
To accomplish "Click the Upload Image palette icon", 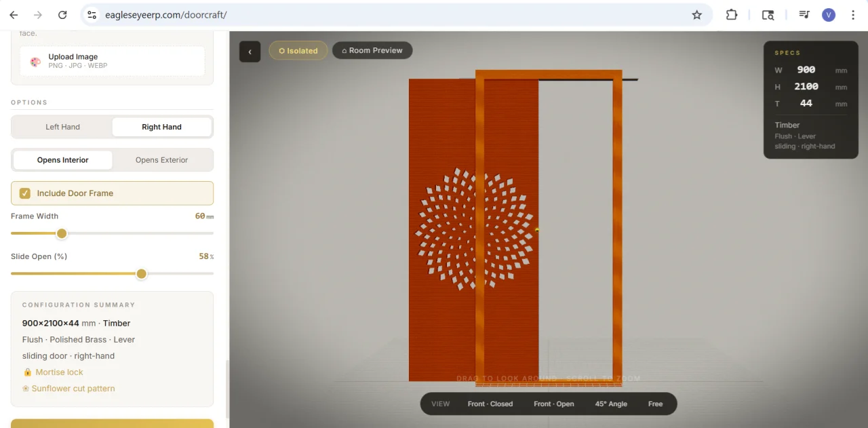I will [x=35, y=62].
